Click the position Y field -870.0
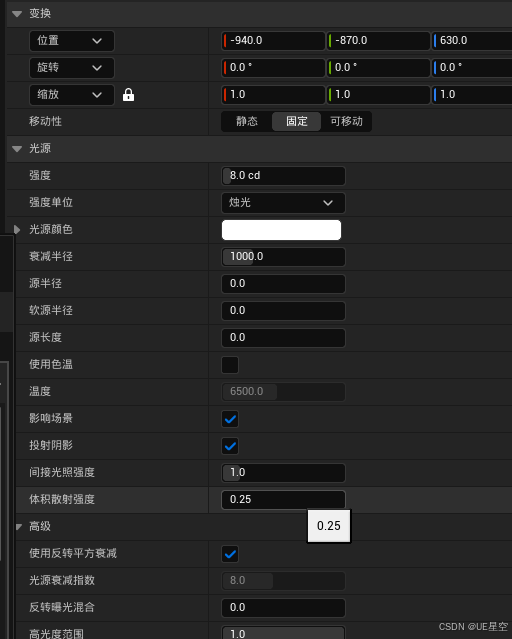 point(378,41)
